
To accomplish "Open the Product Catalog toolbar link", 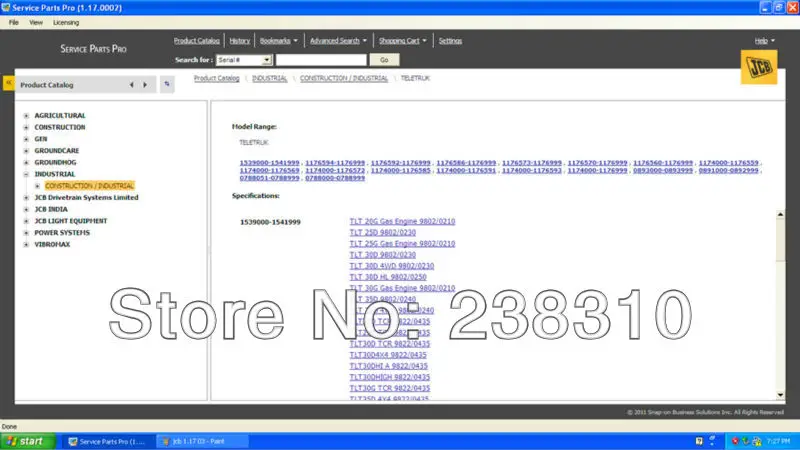I will [x=196, y=41].
